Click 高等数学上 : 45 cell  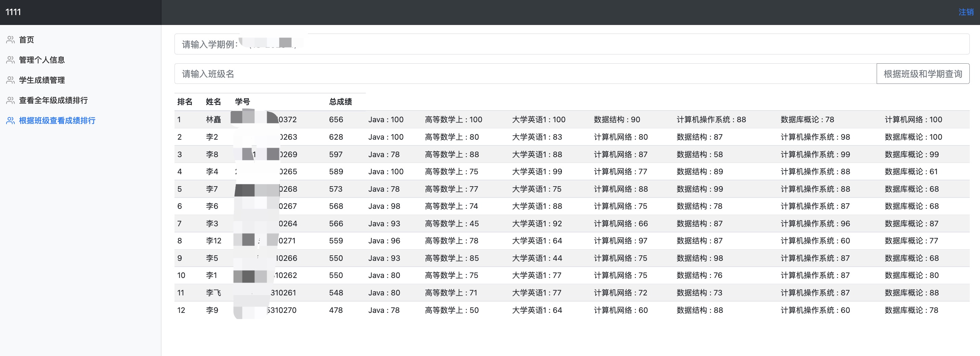pos(452,224)
